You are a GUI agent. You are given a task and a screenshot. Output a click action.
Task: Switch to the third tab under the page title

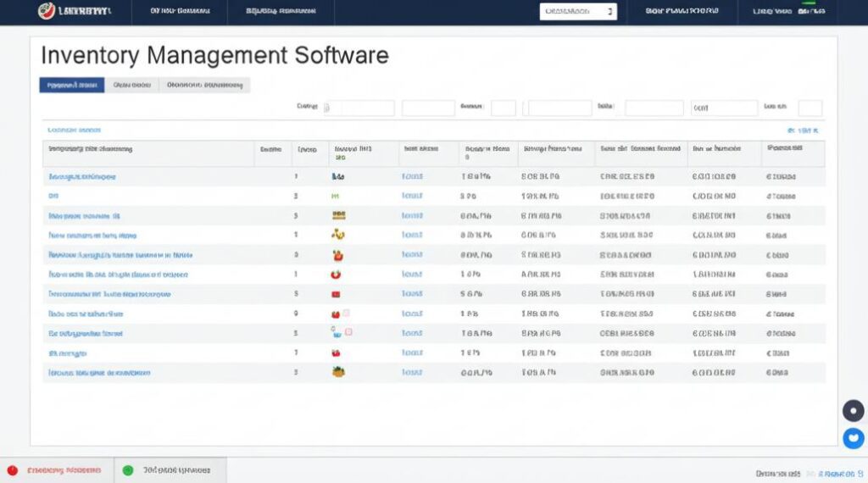point(204,85)
